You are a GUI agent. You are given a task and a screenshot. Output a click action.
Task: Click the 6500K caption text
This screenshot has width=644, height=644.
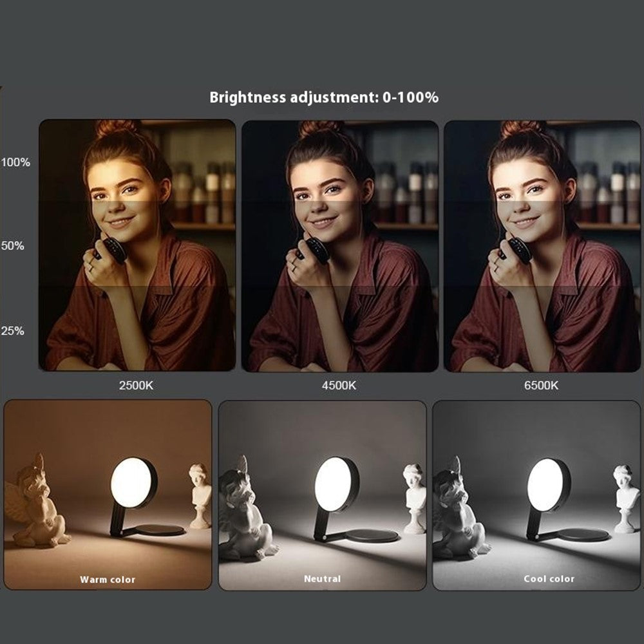pyautogui.click(x=542, y=386)
